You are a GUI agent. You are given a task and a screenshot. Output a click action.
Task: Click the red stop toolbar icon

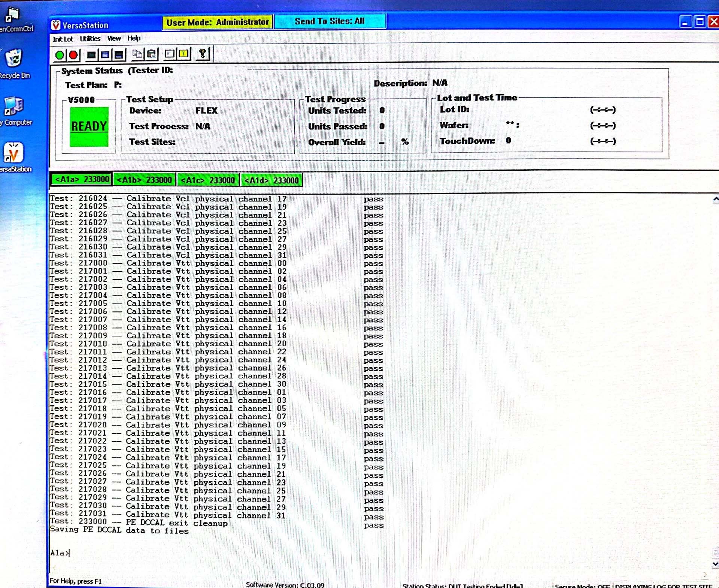tap(73, 55)
